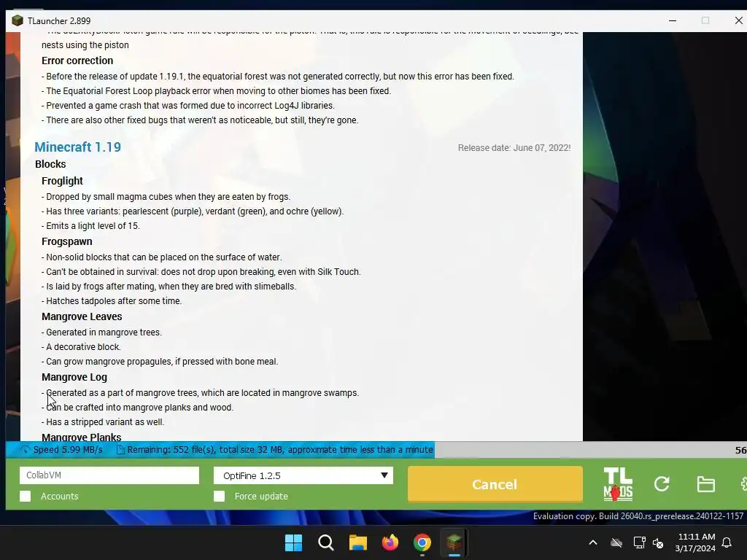Open Google Chrome from taskbar
The image size is (747, 560).
coord(422,542)
